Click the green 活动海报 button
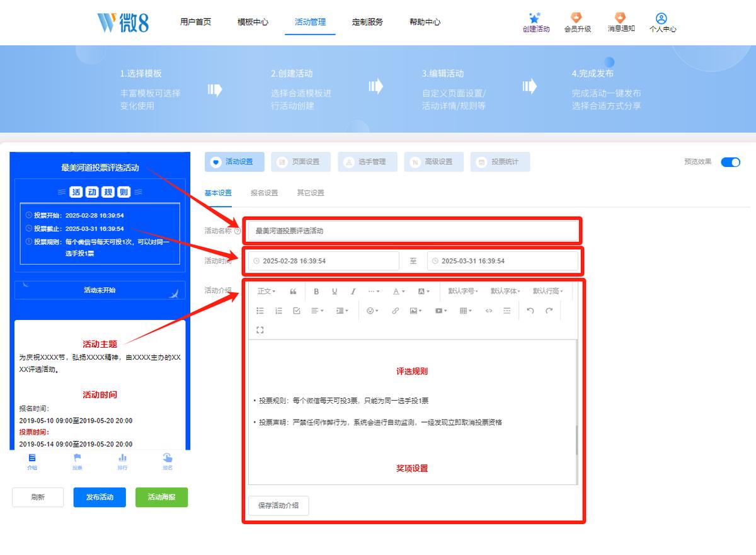The height and width of the screenshot is (555, 756). (161, 497)
